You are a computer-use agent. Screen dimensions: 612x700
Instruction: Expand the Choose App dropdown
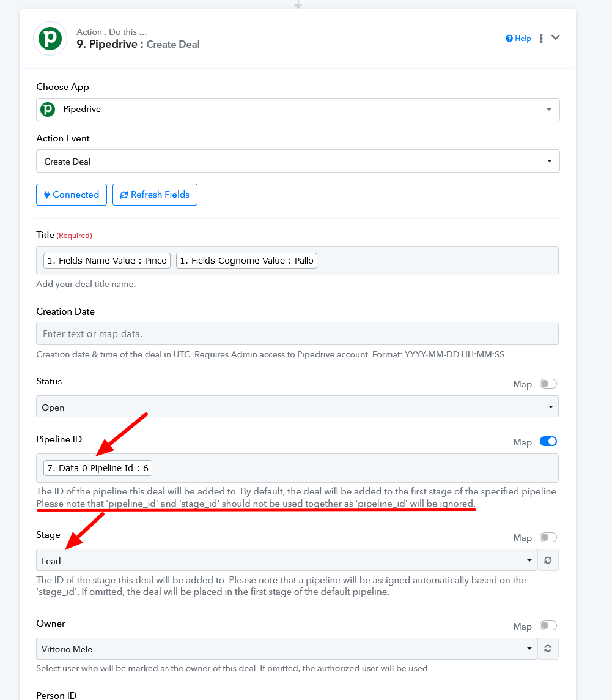click(298, 110)
